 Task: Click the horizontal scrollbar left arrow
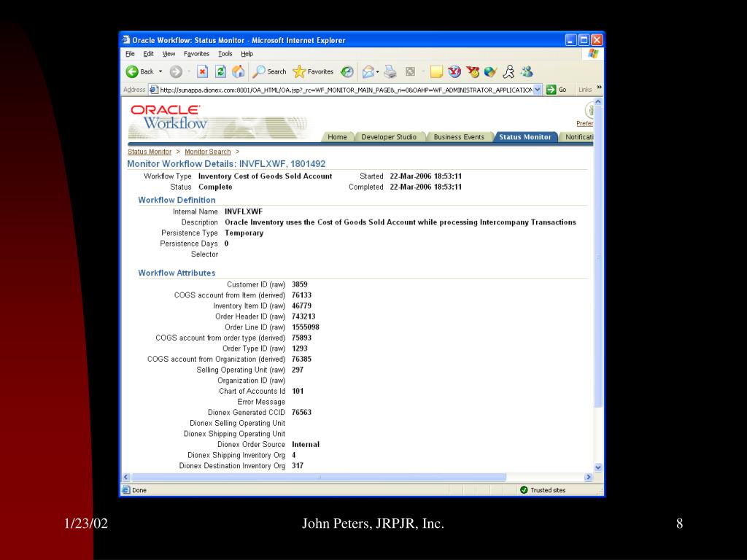point(126,477)
